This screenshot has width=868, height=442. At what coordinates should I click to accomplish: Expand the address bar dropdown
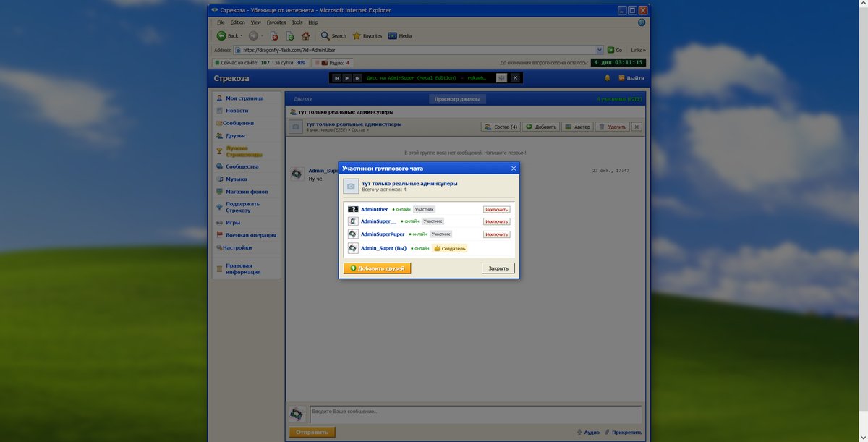[x=600, y=50]
